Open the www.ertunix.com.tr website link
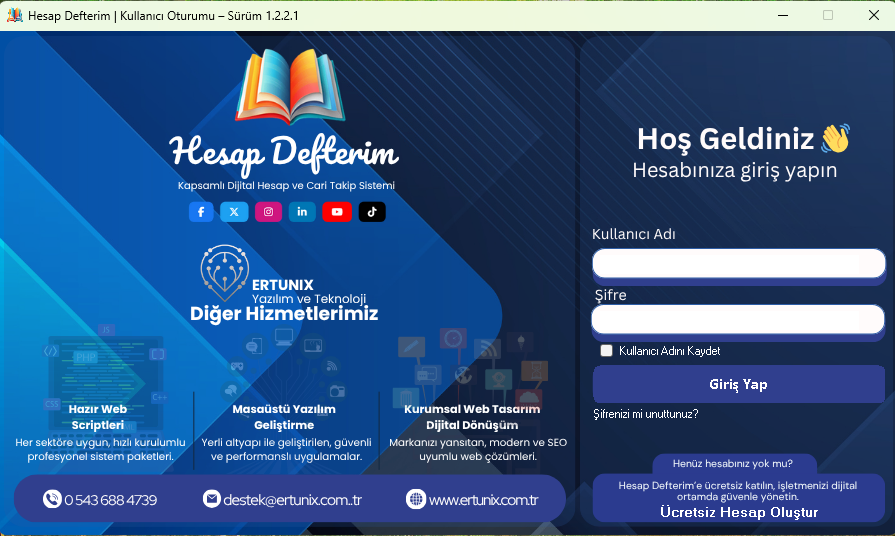The image size is (895, 536). tap(483, 500)
